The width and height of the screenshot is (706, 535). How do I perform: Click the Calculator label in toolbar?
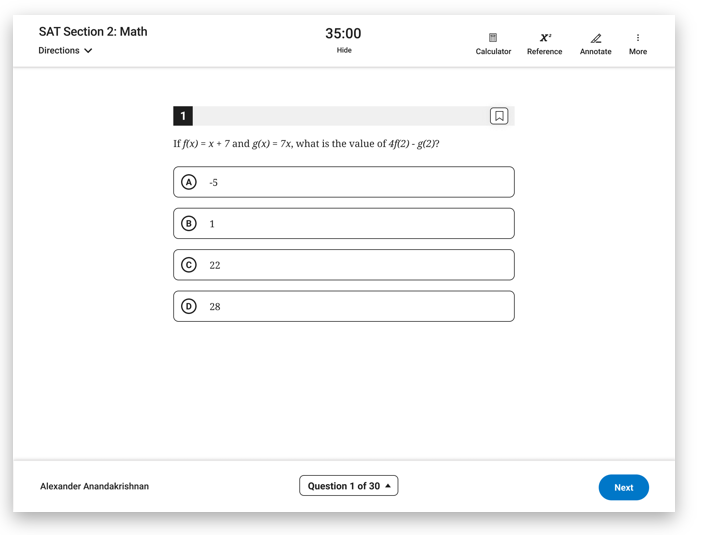(493, 51)
